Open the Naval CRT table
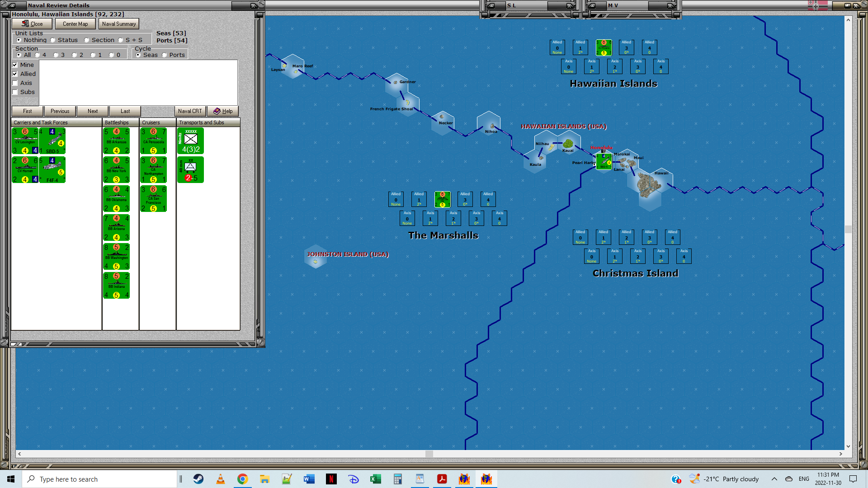 [190, 111]
